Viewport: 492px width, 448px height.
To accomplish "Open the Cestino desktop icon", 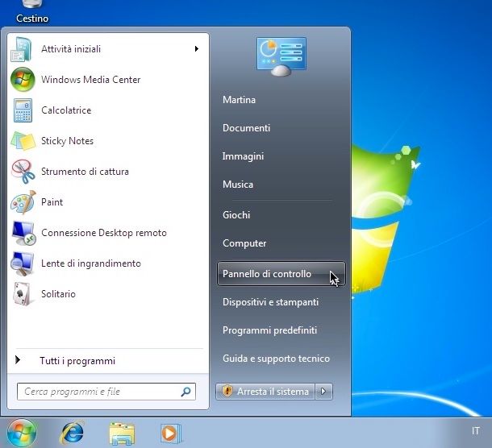I will [32, 12].
